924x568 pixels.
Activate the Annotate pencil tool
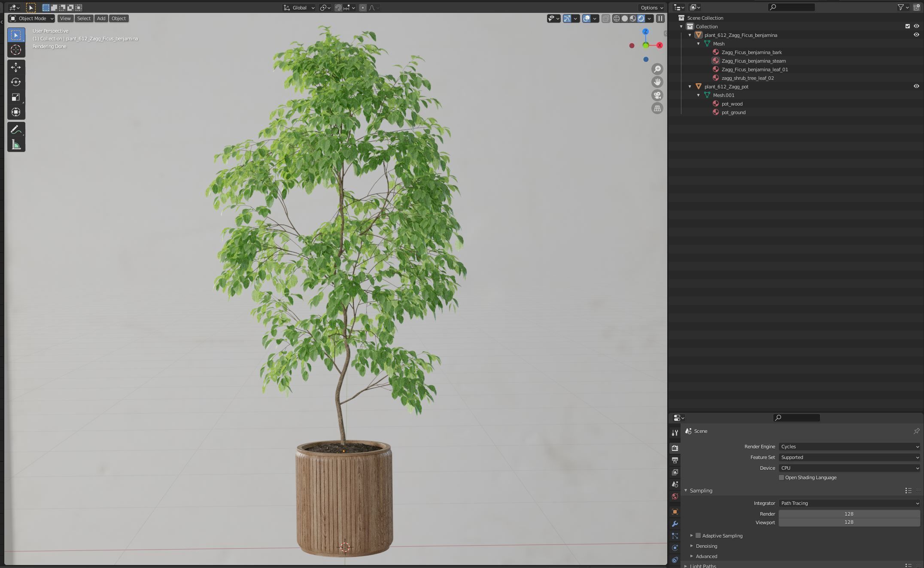(x=16, y=130)
